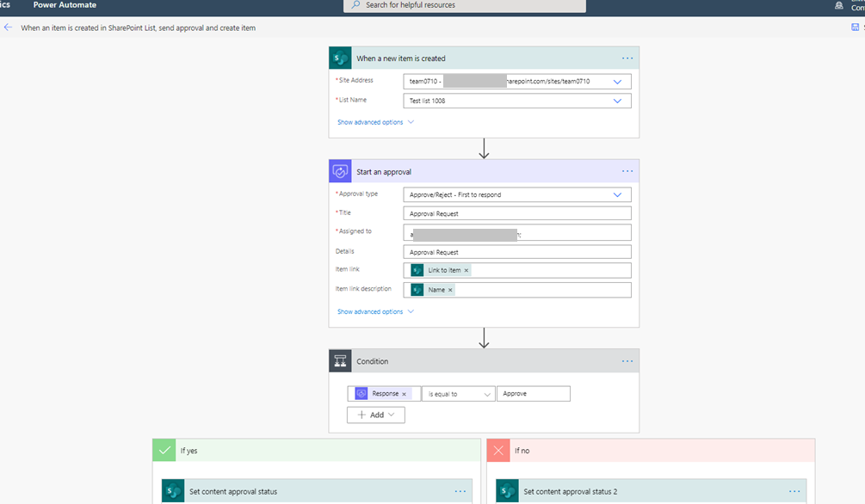Click the environment icon in the header
Image resolution: width=865 pixels, height=504 pixels.
[839, 5]
